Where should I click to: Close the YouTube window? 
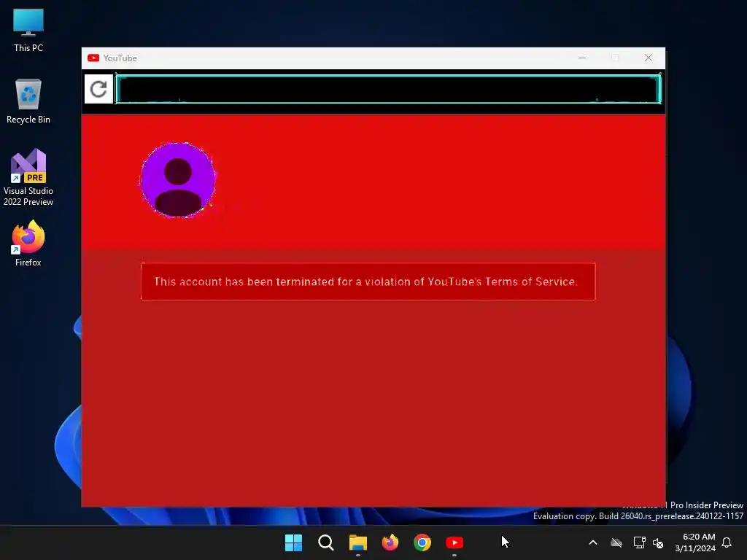[x=649, y=58]
